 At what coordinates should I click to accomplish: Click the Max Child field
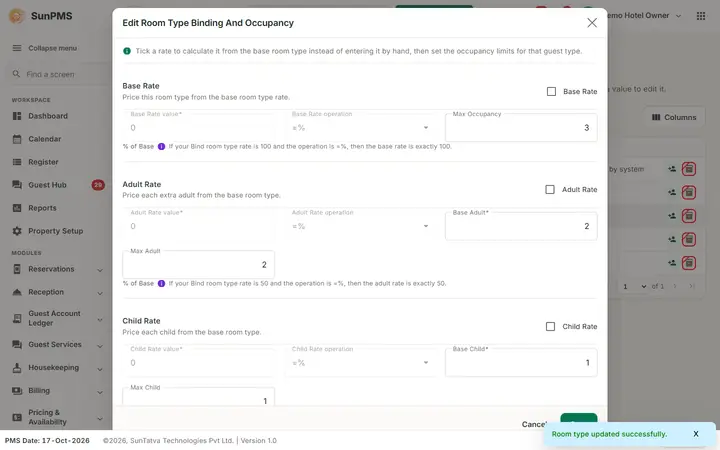tap(198, 397)
